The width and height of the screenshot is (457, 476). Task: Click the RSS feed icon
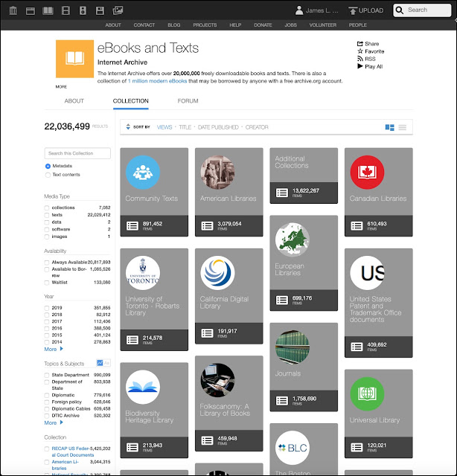pos(360,59)
